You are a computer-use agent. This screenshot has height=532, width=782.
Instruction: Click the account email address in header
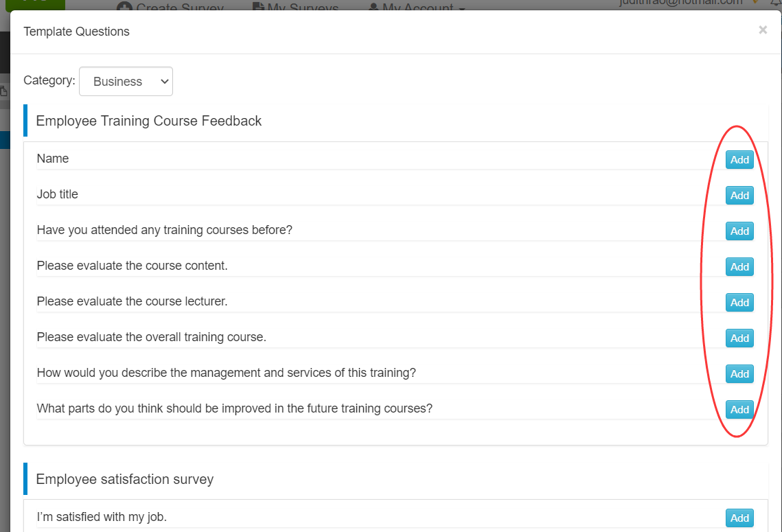click(x=681, y=3)
